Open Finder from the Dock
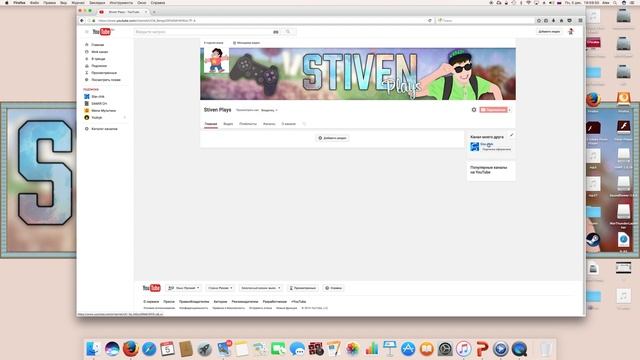This screenshot has width=640, height=360. click(93, 349)
